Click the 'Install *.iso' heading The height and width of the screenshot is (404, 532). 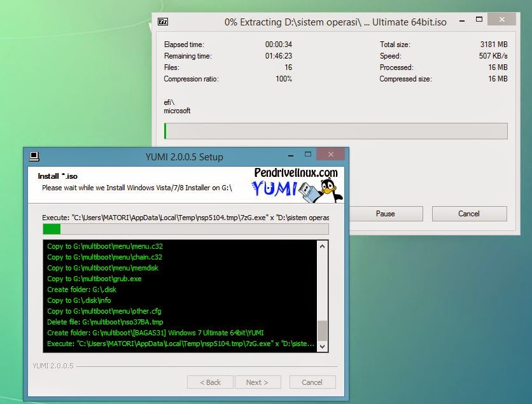pos(58,176)
